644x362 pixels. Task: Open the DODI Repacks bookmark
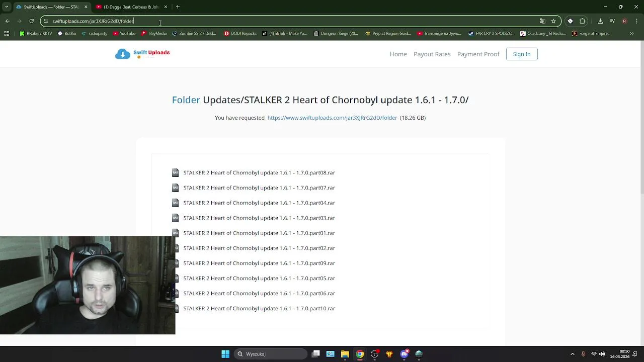point(240,34)
